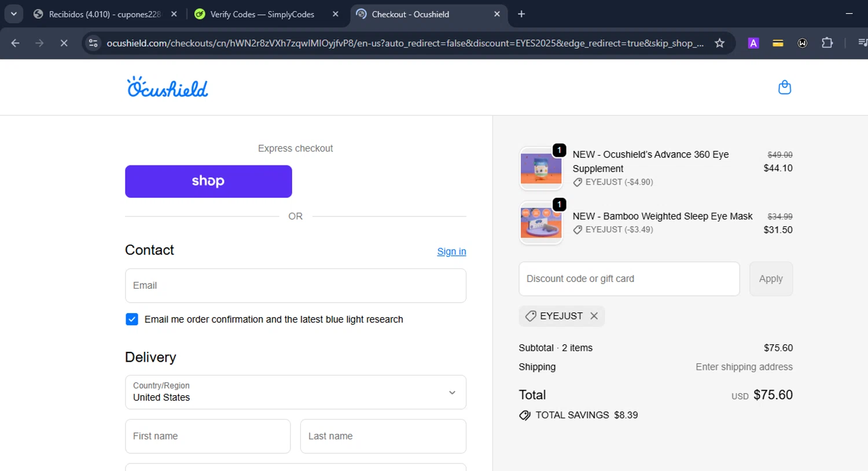The height and width of the screenshot is (471, 868).
Task: Open the media control icon
Action: click(862, 43)
